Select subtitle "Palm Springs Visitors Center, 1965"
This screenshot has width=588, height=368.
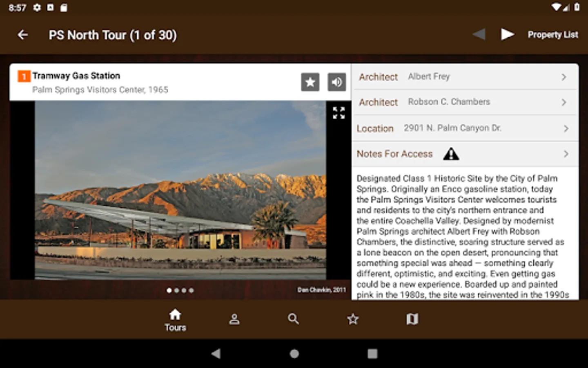click(100, 90)
